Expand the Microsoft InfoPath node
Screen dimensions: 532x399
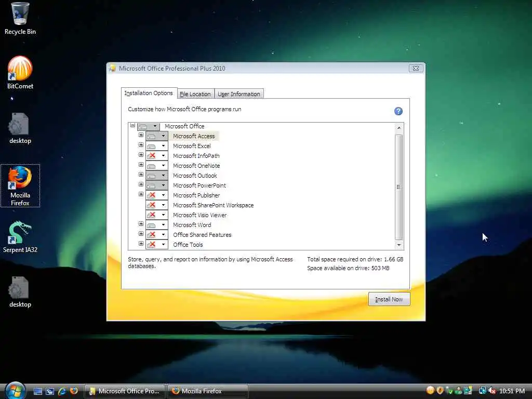141,155
